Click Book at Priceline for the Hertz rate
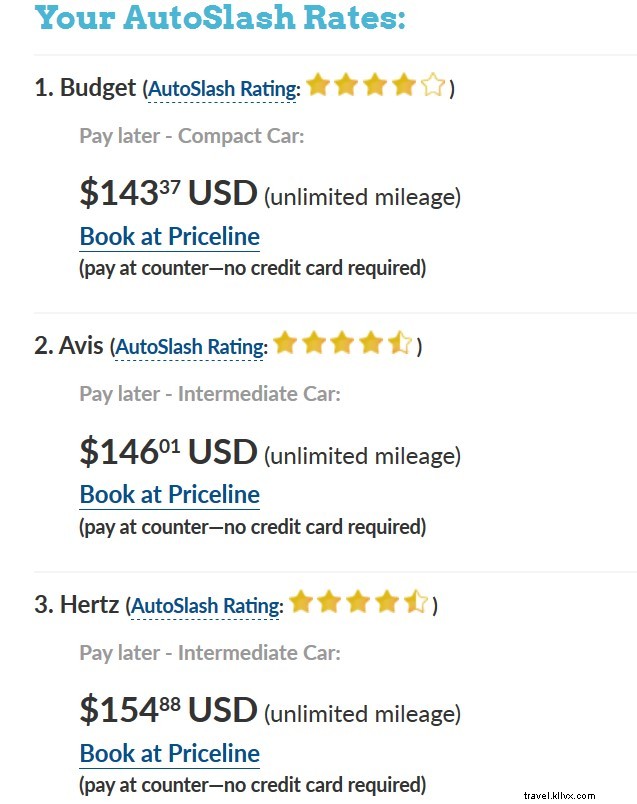Viewport: 637px width, 804px height. pos(169,753)
